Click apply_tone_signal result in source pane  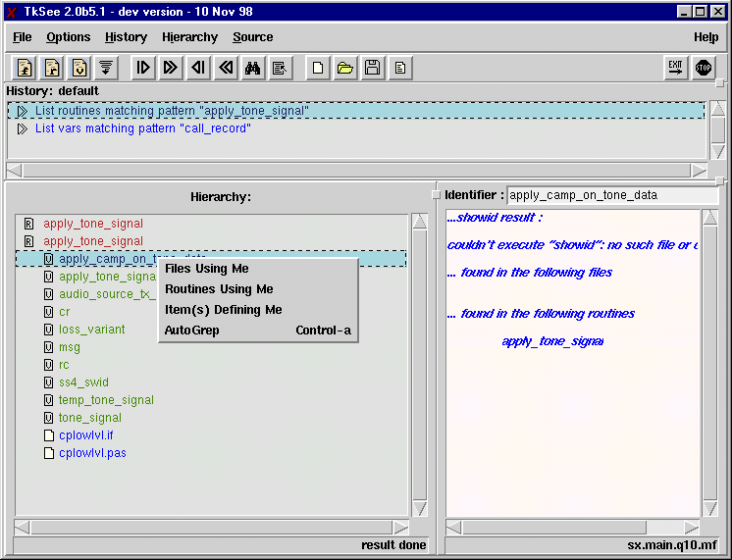tap(552, 341)
